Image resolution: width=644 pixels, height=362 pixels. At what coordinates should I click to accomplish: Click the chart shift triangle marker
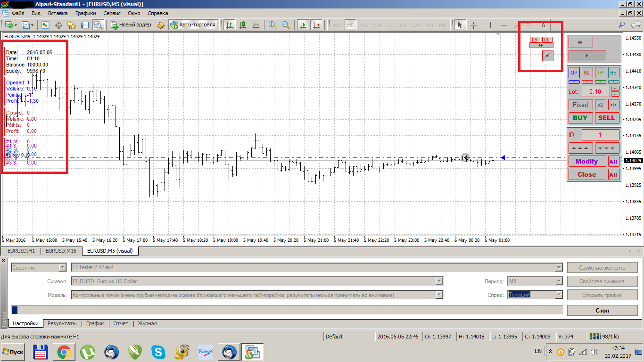click(x=498, y=35)
